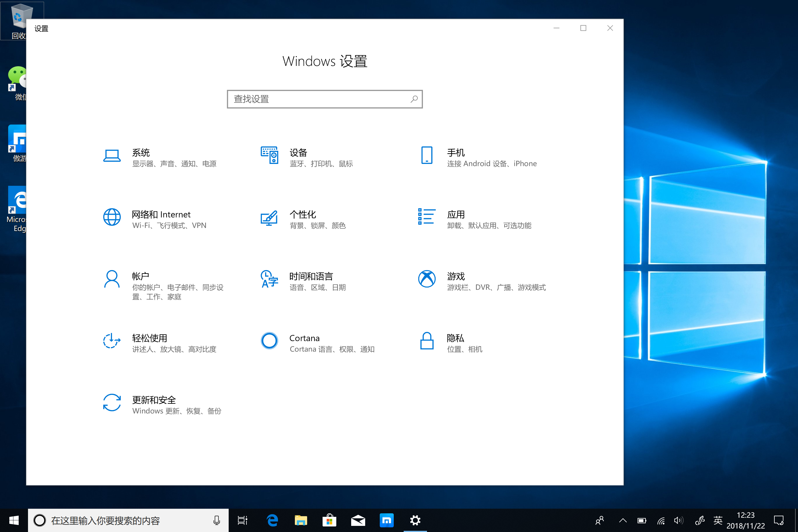The image size is (798, 532).
Task: Click the Settings gear taskbar icon
Action: coord(415,520)
